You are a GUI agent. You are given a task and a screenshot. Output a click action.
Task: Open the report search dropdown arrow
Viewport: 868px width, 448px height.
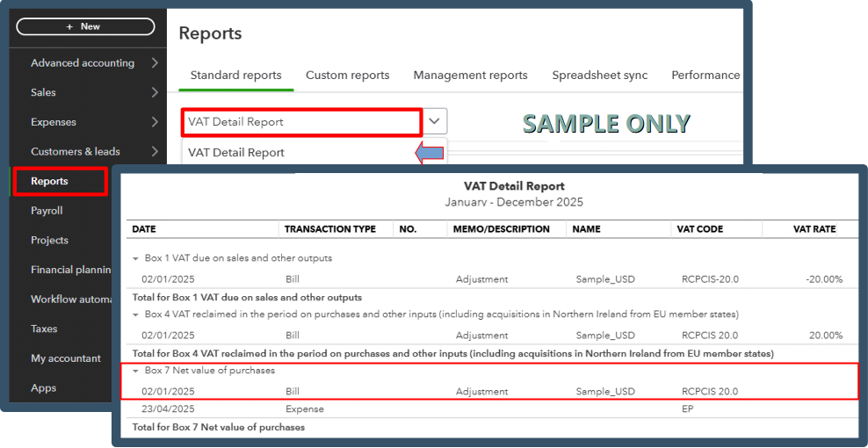point(435,122)
